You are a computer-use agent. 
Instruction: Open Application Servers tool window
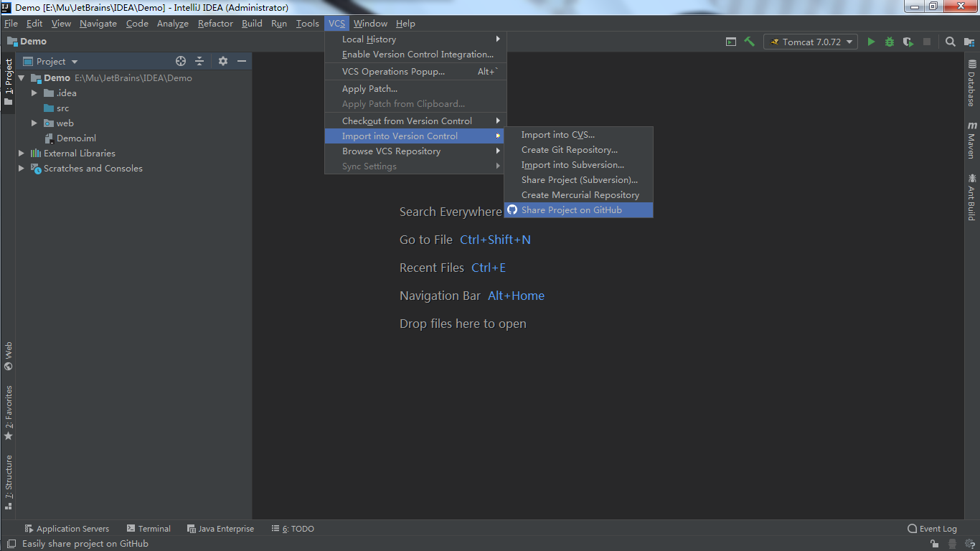(x=67, y=529)
